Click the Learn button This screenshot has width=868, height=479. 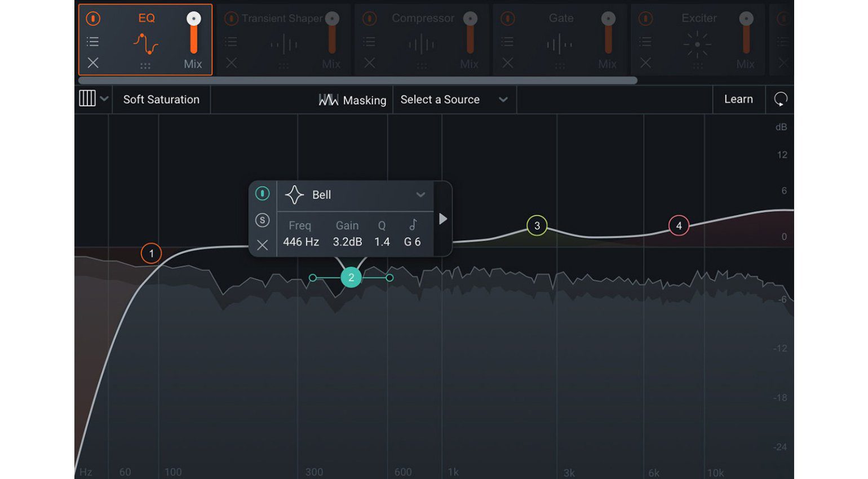(x=738, y=99)
